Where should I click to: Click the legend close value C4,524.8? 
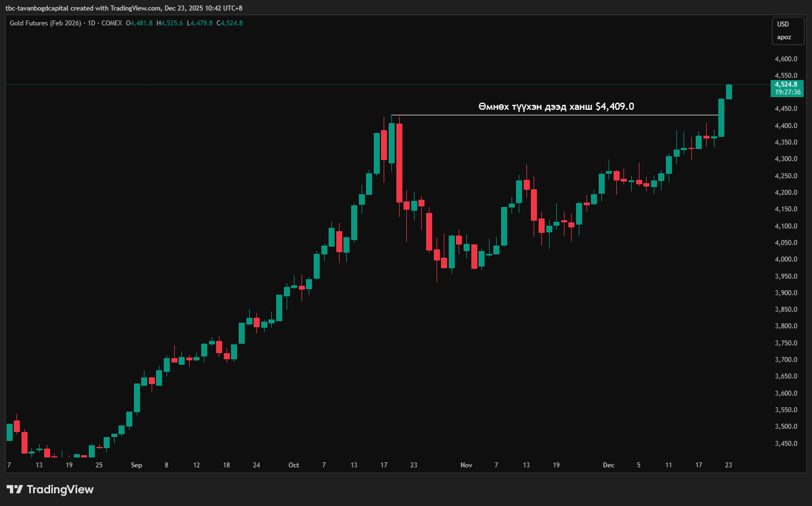229,23
